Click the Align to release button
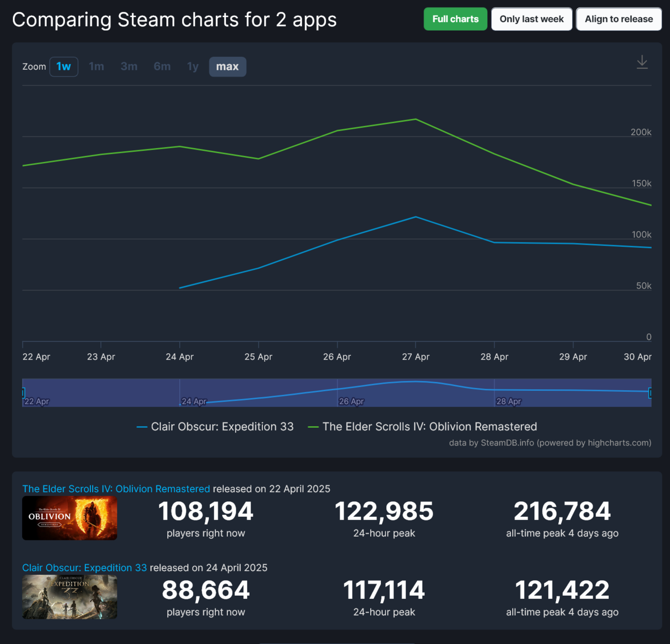Screen dimensions: 670x644 tap(619, 19)
